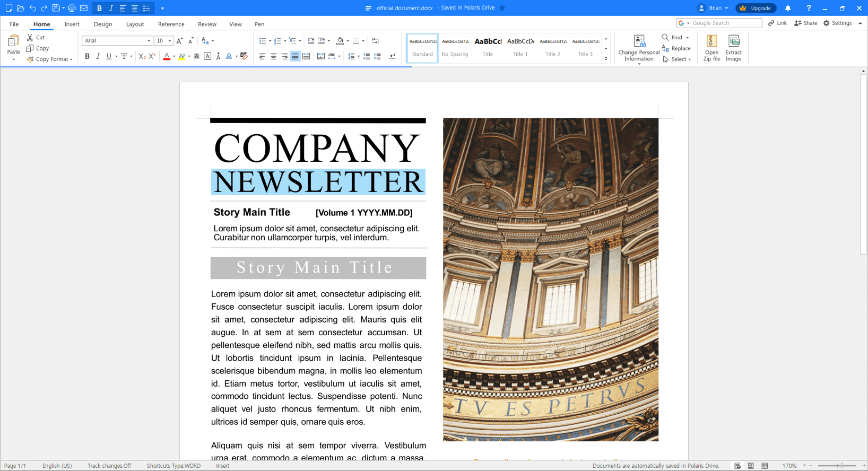This screenshot has height=471, width=868.
Task: Click the email send icon in title bar
Action: click(84, 8)
